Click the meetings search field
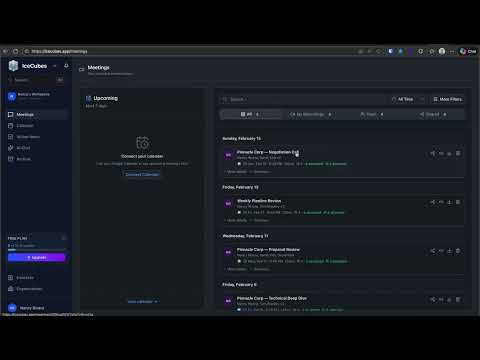Screen dimensions: 480x360 click(x=303, y=99)
